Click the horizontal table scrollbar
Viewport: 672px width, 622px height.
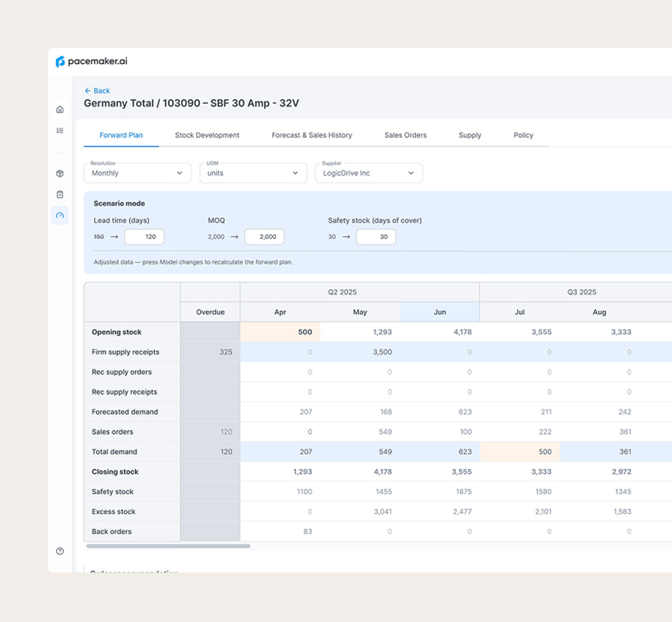[168, 545]
